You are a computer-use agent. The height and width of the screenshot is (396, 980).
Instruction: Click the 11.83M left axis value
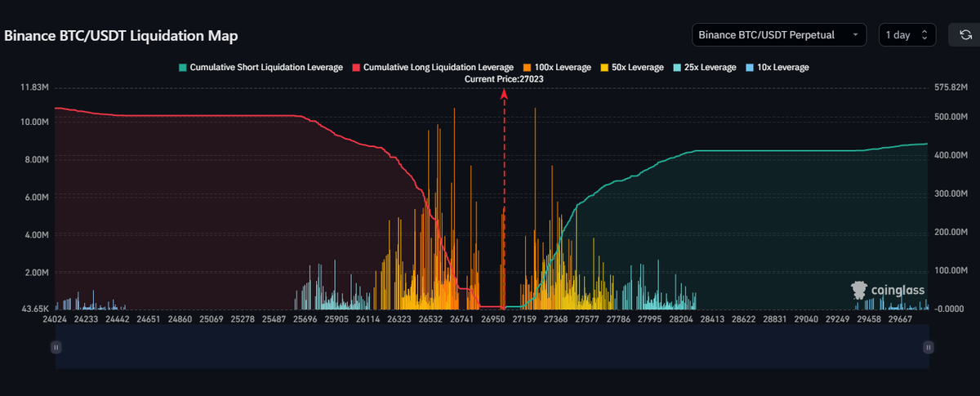[x=36, y=87]
